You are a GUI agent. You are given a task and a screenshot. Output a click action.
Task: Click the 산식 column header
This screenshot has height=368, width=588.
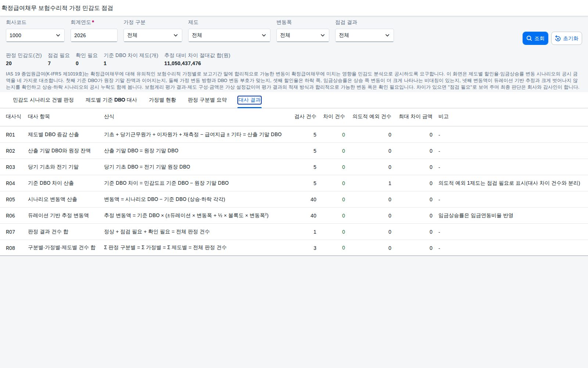(x=109, y=117)
